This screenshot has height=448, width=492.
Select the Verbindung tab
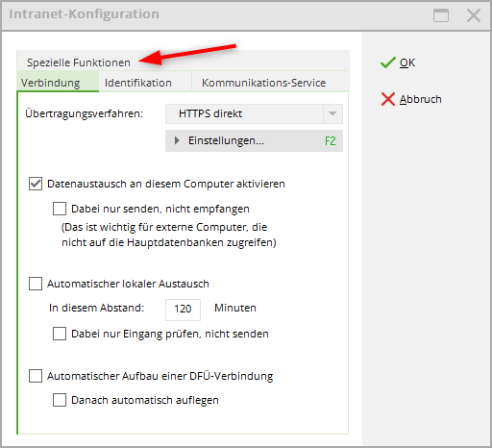[50, 83]
